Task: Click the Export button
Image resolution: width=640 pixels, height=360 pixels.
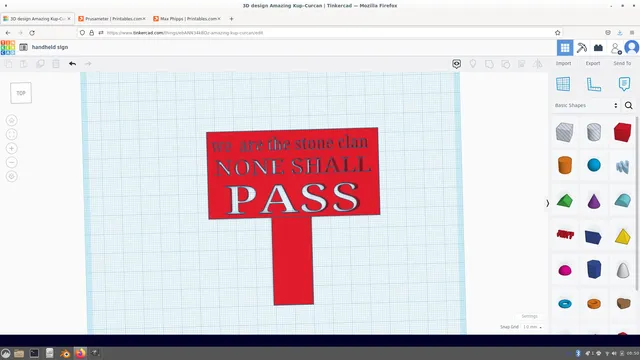Action: pos(593,63)
